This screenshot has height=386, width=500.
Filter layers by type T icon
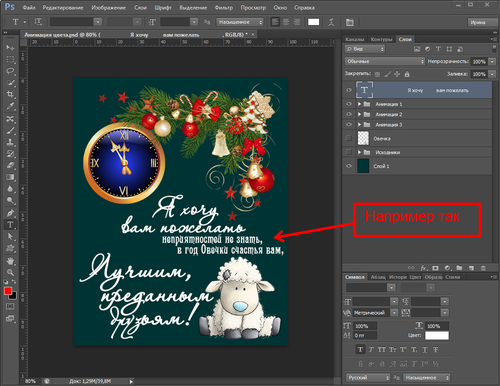pos(438,49)
